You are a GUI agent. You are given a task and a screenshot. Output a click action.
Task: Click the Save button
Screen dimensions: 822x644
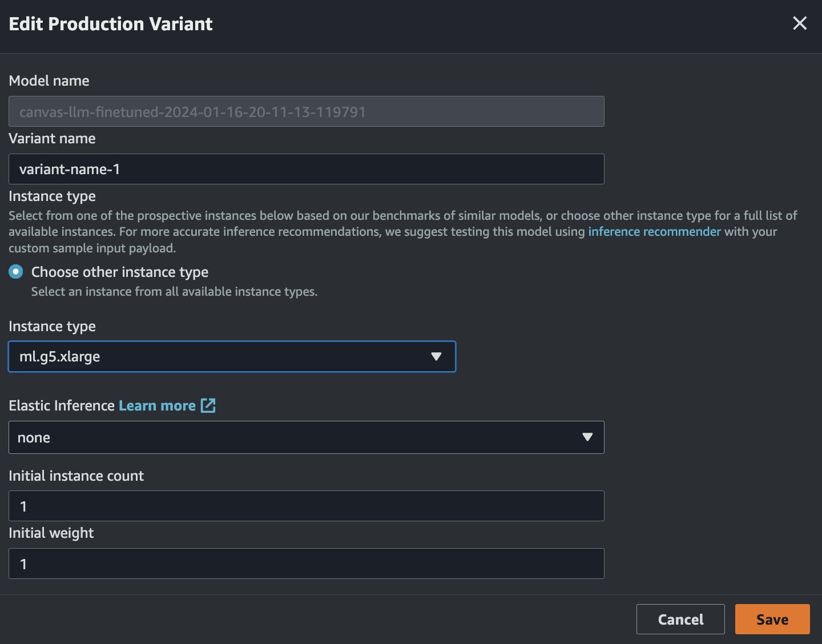pyautogui.click(x=772, y=619)
